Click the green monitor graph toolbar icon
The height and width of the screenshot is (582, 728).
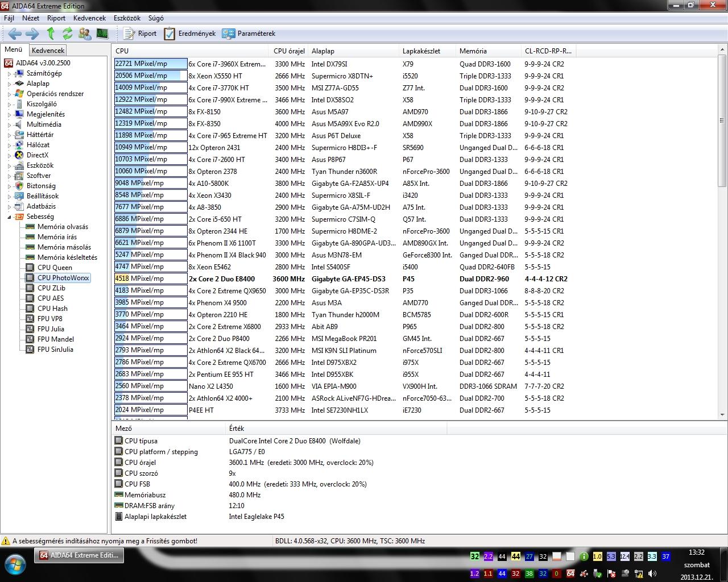point(102,34)
